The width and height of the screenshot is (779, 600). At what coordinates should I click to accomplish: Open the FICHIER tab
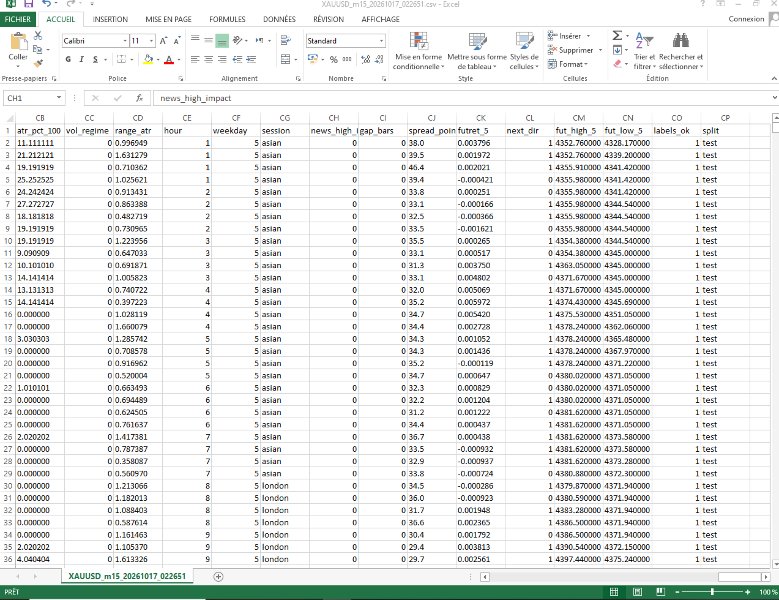pos(17,19)
